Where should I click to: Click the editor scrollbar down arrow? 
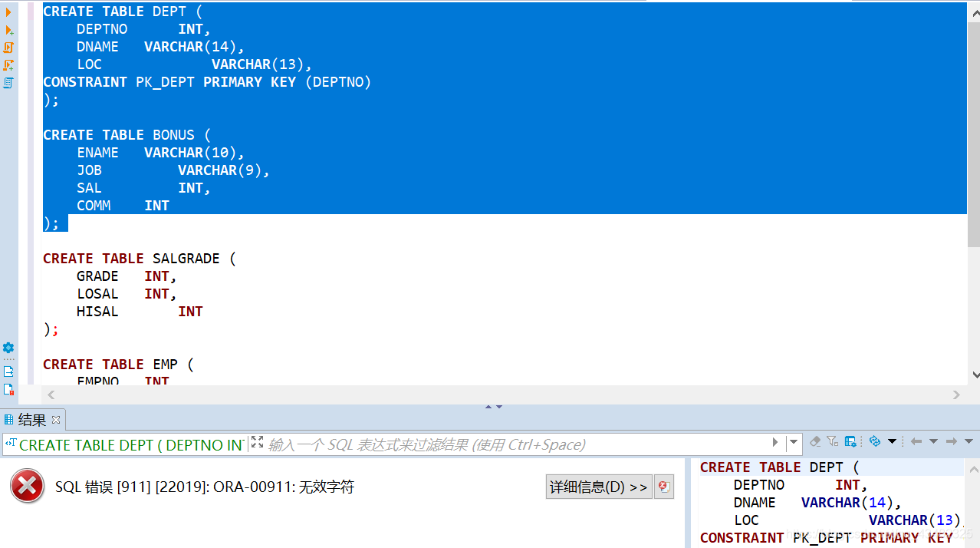[x=975, y=375]
